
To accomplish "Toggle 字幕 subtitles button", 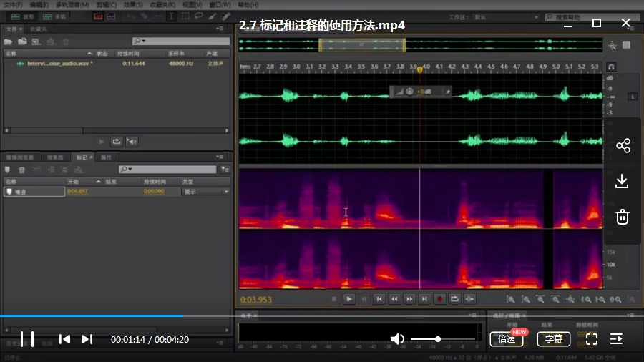I will point(554,339).
